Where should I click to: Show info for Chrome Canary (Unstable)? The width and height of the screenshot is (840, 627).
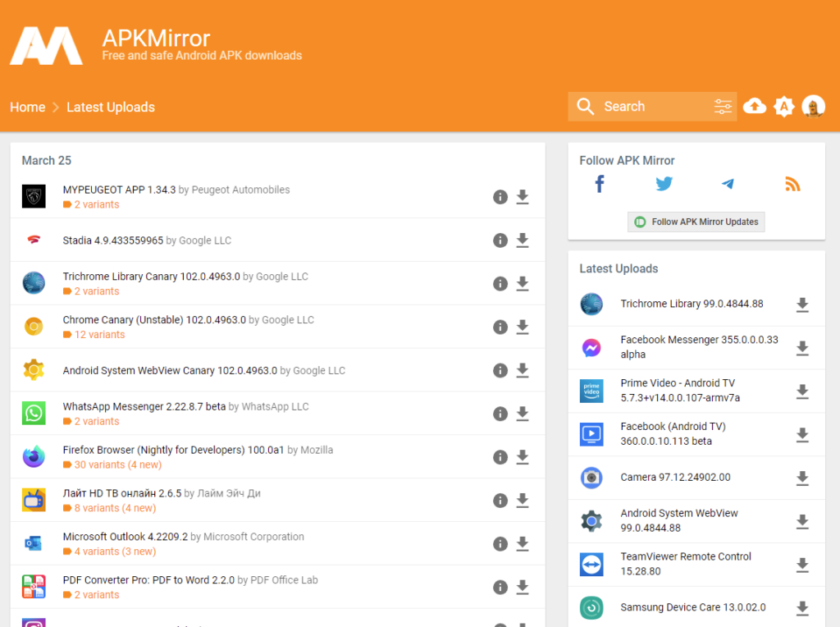[500, 327]
